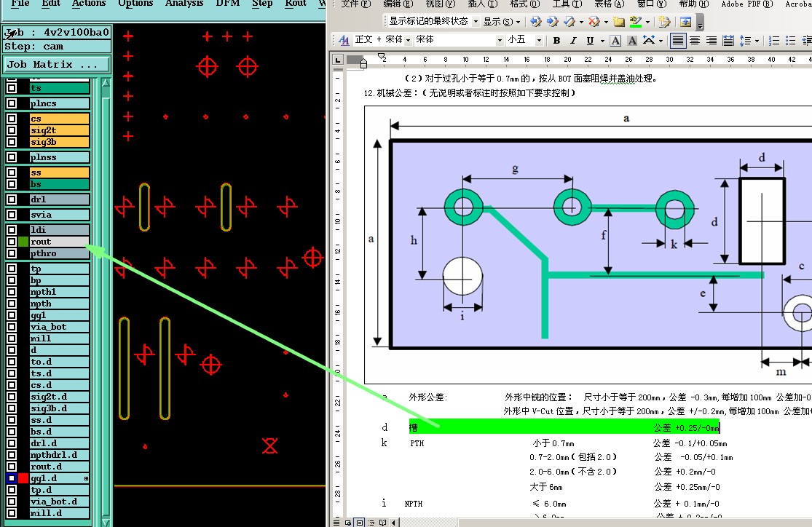Expand the font name 宋体 dropdown
812x527 pixels.
tap(500, 40)
